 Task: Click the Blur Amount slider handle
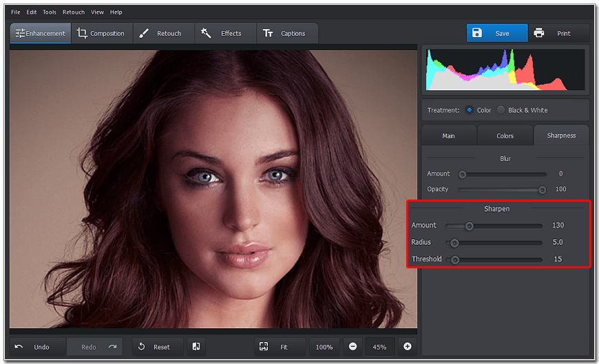click(x=462, y=175)
